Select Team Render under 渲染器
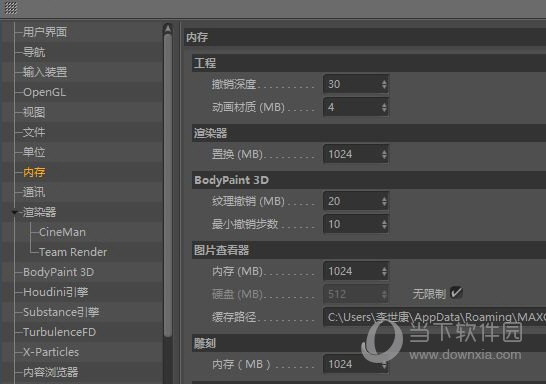The image size is (546, 384). 73,252
